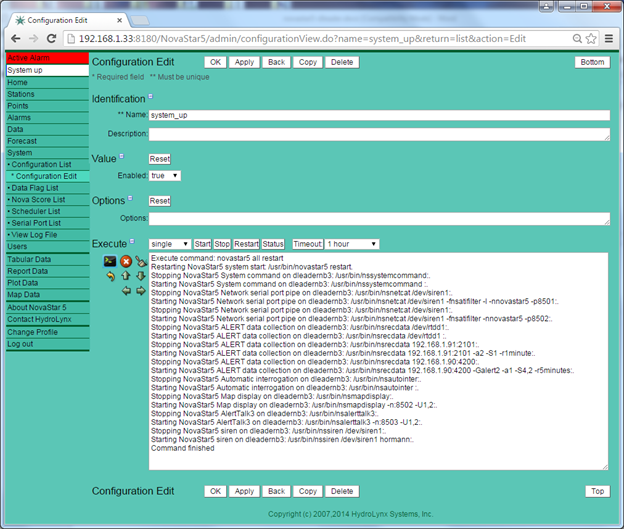Click the Restart execute button
This screenshot has width=624, height=529.
[246, 244]
